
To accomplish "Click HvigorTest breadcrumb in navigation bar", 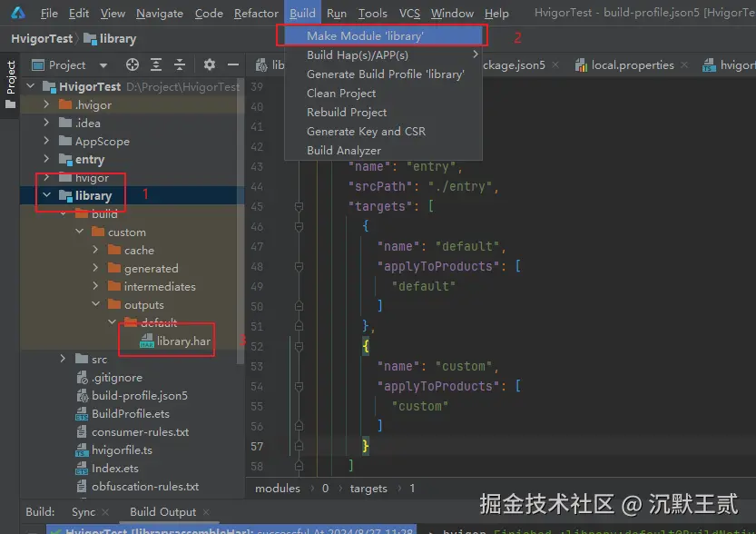I will point(42,38).
